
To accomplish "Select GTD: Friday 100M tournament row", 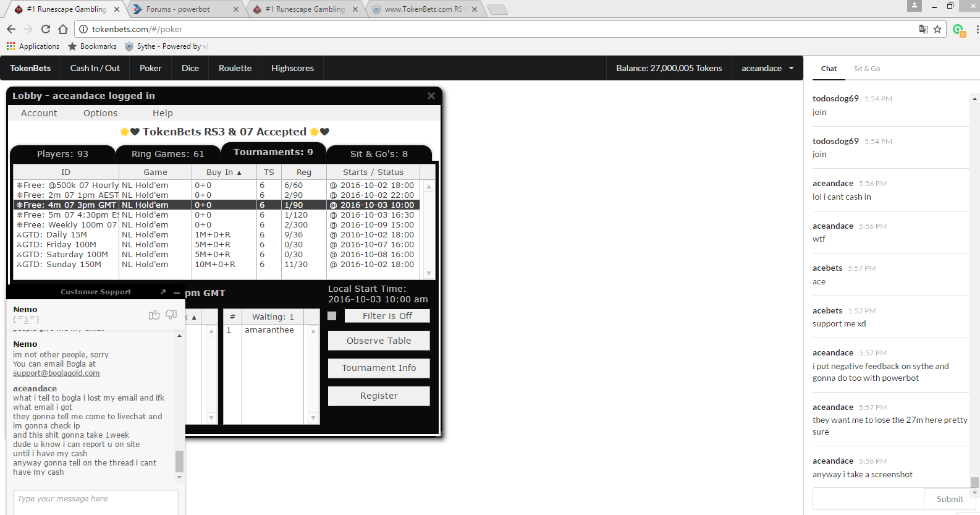I will click(216, 245).
